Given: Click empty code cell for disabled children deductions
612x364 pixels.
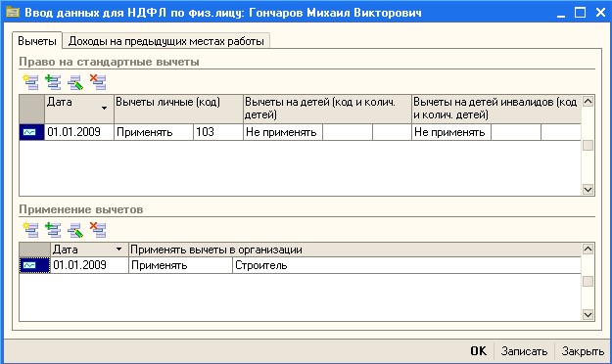Looking at the screenshot, I should pyautogui.click(x=516, y=132).
